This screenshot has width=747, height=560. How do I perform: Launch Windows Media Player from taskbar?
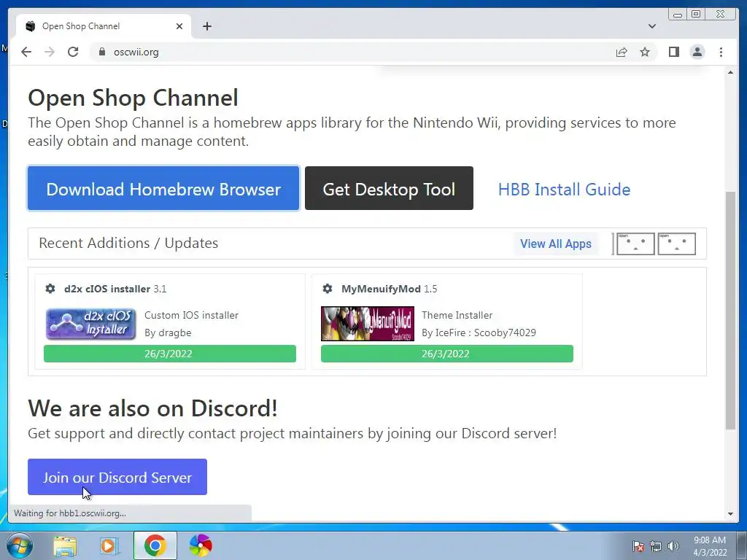click(x=109, y=546)
